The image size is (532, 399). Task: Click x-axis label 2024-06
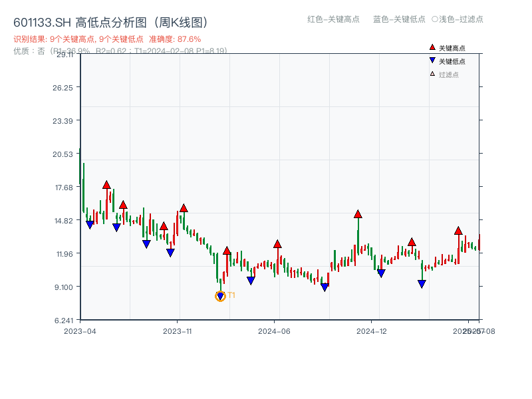[x=274, y=331]
